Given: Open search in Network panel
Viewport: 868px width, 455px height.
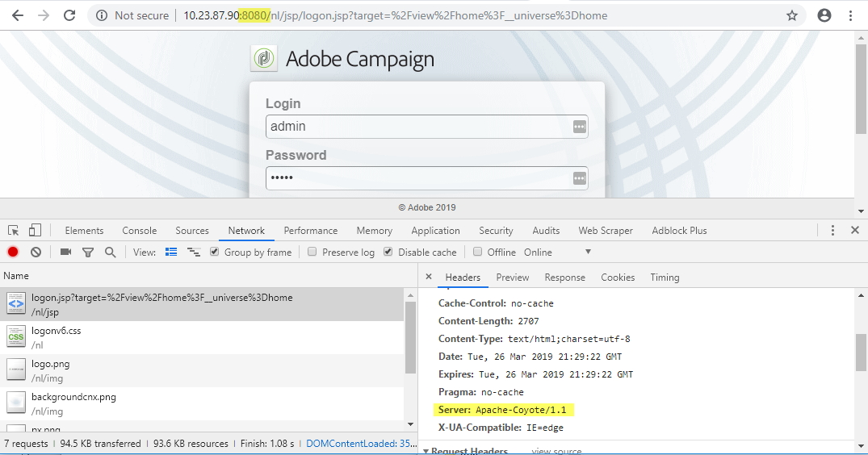Looking at the screenshot, I should pos(110,253).
